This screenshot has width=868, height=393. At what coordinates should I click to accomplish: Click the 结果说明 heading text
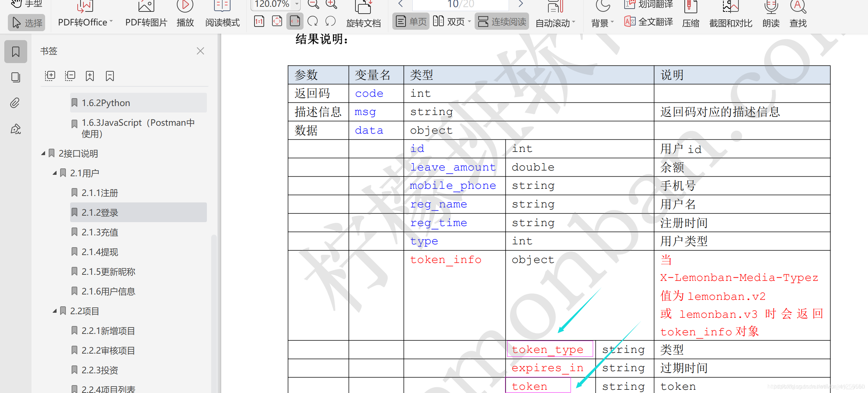[x=322, y=39]
